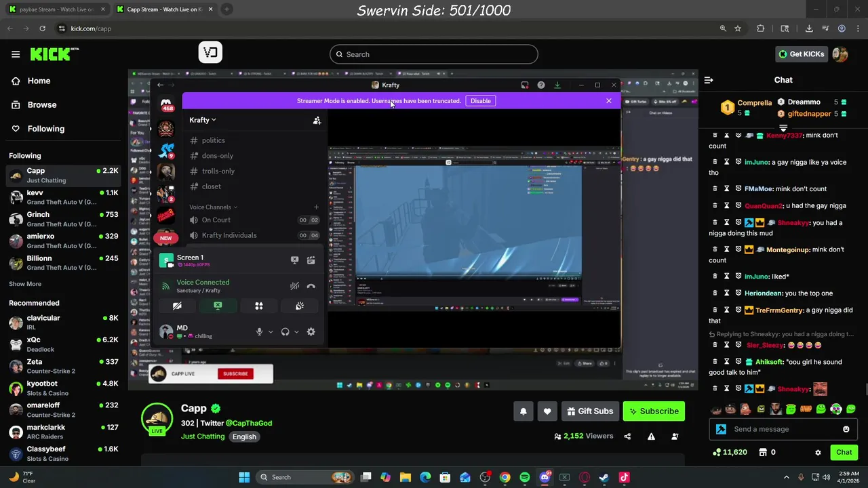
Task: Open headphone output options arrow
Action: click(x=296, y=331)
